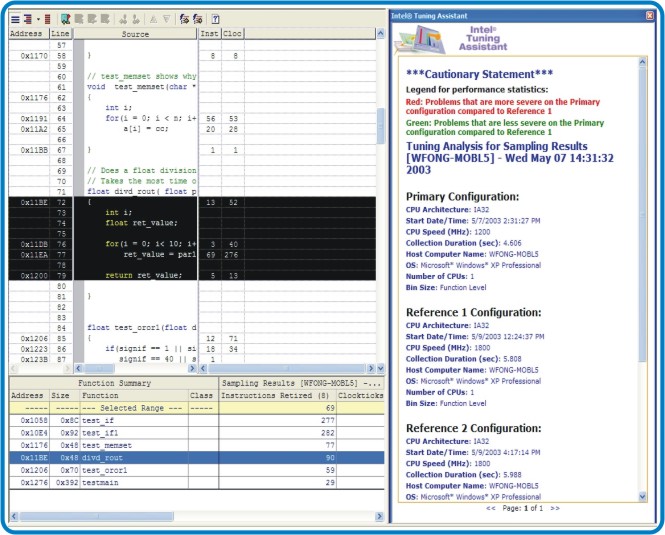Switch to disassembly-only view icon
This screenshot has height=535, width=665.
[48, 19]
